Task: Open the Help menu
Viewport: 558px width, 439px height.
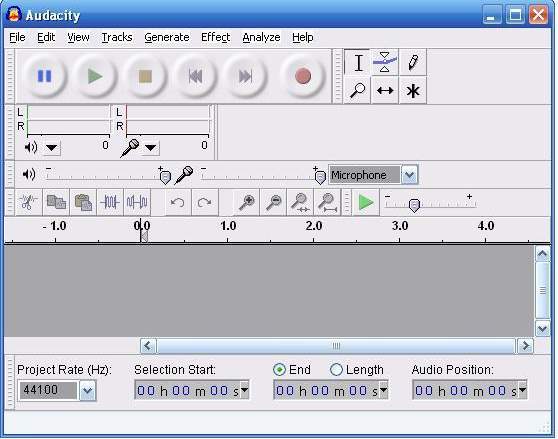Action: tap(303, 37)
